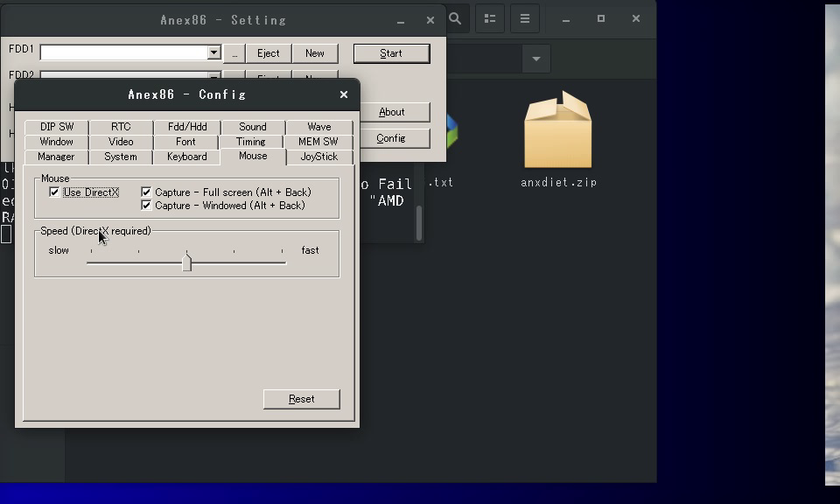The height and width of the screenshot is (504, 840).
Task: Click the mouse speed slider thumb
Action: click(x=186, y=262)
